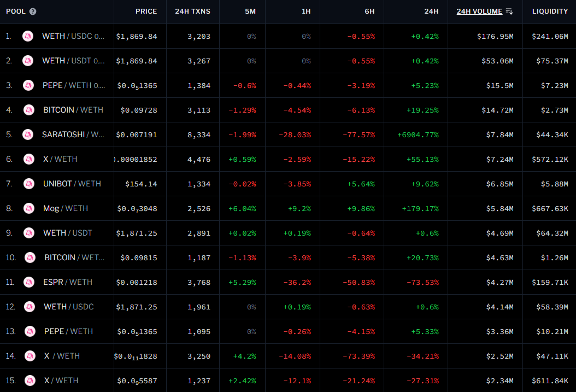Image resolution: width=576 pixels, height=392 pixels.
Task: Click the -14.08% 1H change value
Action: click(x=295, y=356)
